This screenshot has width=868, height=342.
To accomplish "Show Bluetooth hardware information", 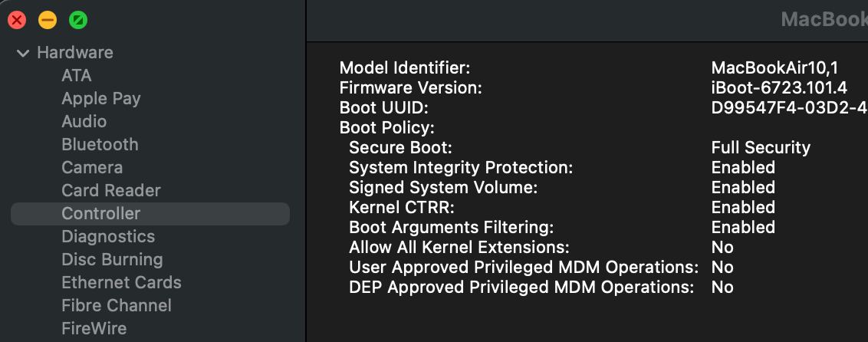I will tap(100, 144).
